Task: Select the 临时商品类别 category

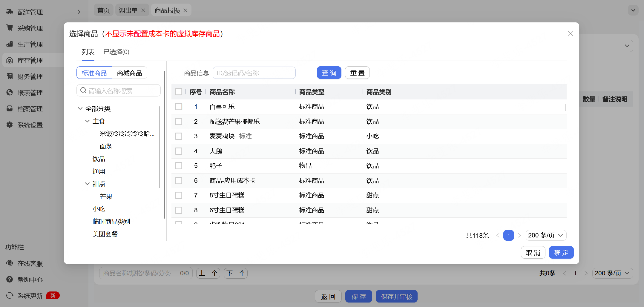Action: (x=111, y=222)
